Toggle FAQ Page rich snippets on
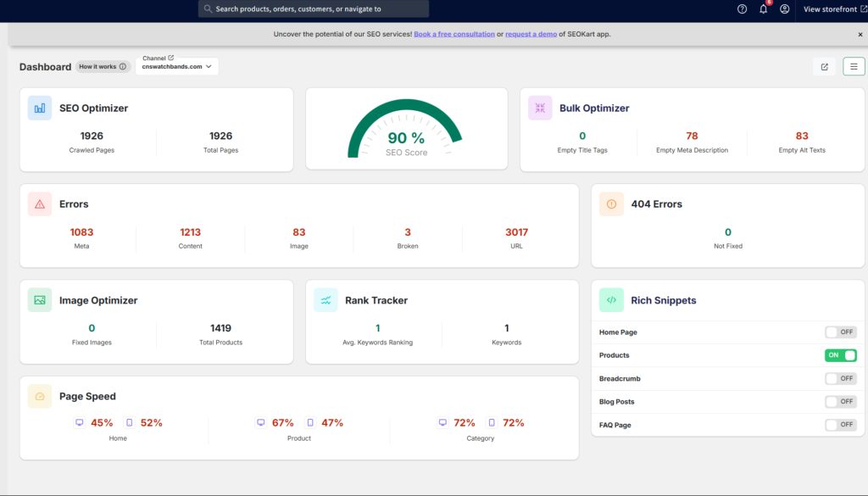This screenshot has width=868, height=496. [840, 425]
